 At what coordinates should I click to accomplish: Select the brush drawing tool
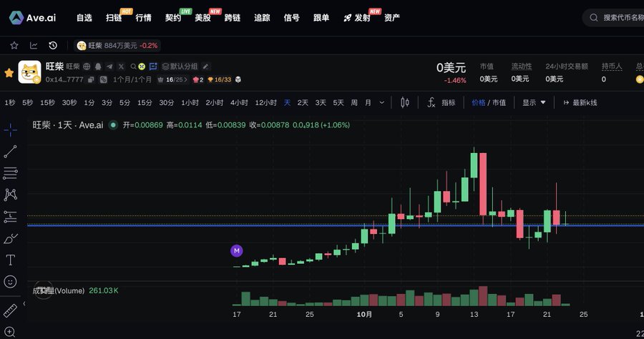coord(10,238)
